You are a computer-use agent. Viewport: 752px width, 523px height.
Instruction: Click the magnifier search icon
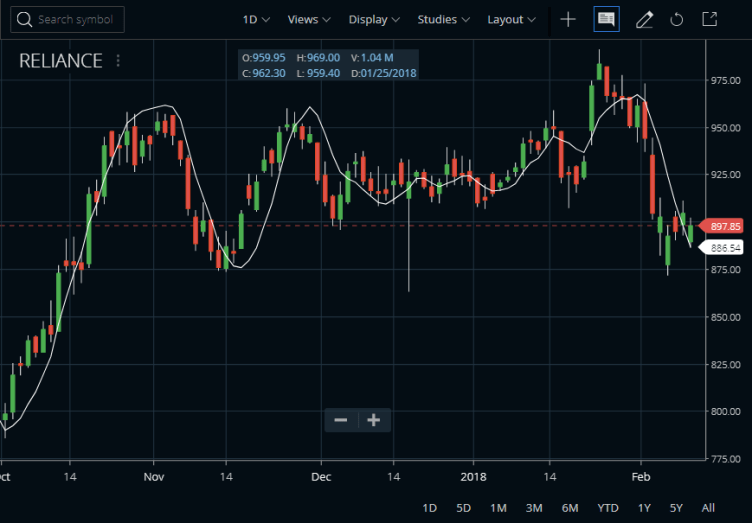[24, 20]
